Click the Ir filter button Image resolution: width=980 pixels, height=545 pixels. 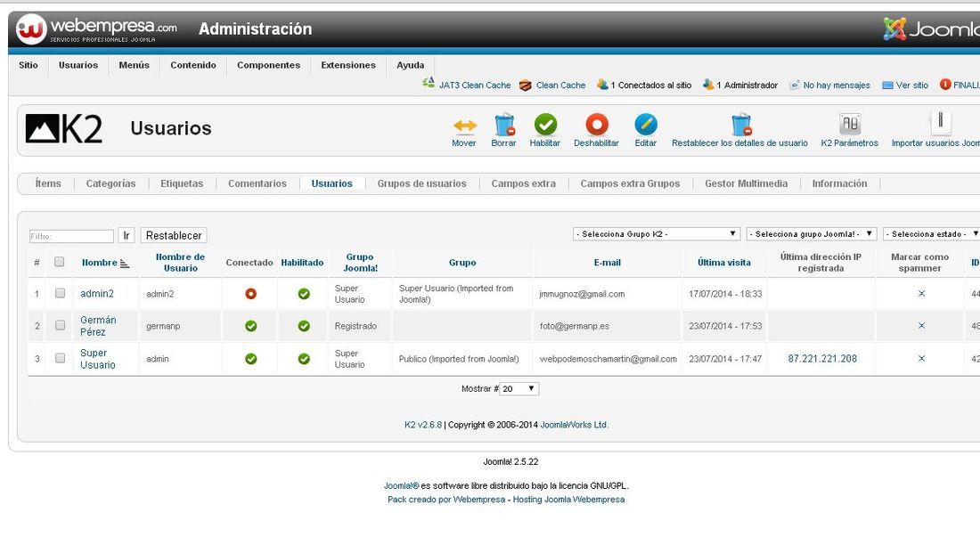pos(127,236)
